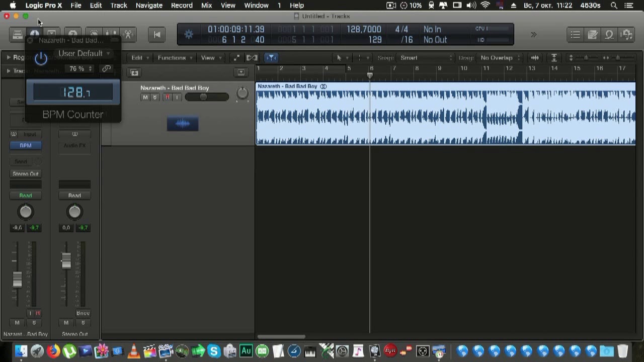
Task: Click the track header pan knob
Action: (x=243, y=93)
